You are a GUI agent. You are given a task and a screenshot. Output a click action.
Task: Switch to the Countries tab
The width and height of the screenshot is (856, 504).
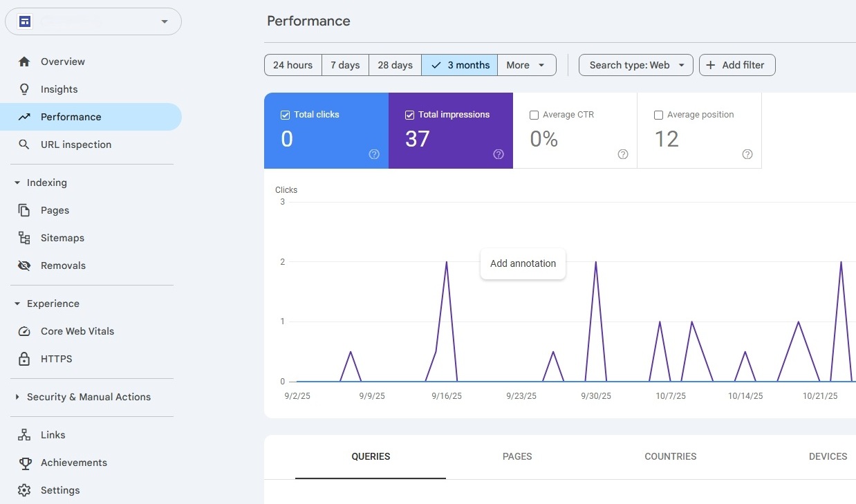pyautogui.click(x=671, y=456)
